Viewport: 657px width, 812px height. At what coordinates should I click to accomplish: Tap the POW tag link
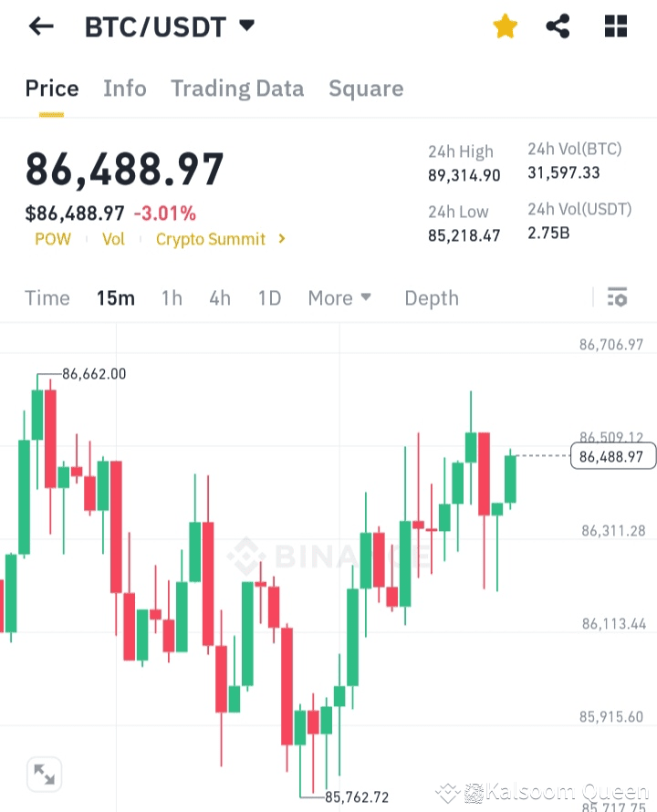[52, 239]
